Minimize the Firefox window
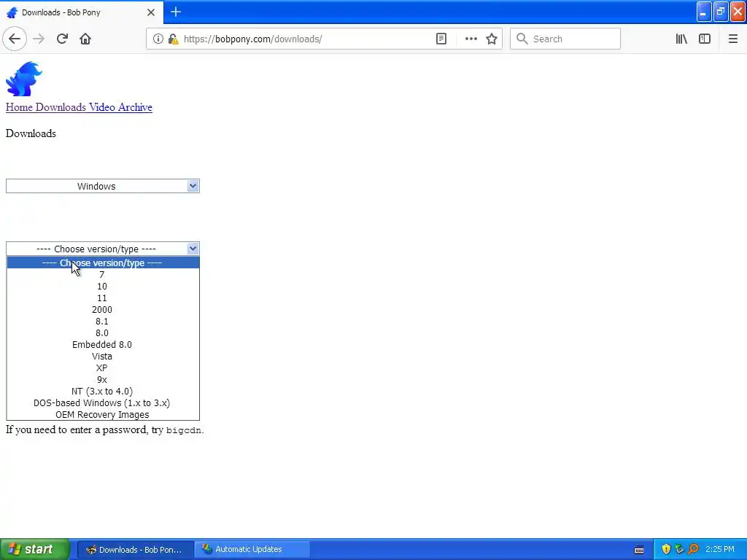 (704, 12)
